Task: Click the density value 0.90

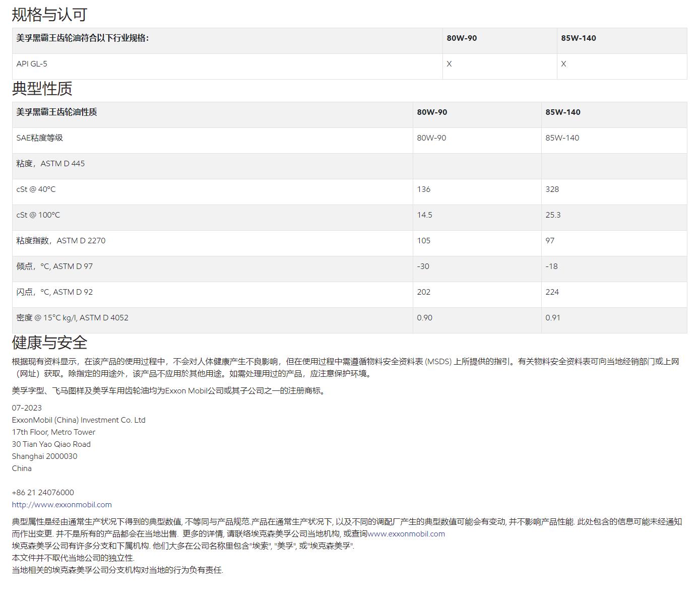Action: click(425, 318)
